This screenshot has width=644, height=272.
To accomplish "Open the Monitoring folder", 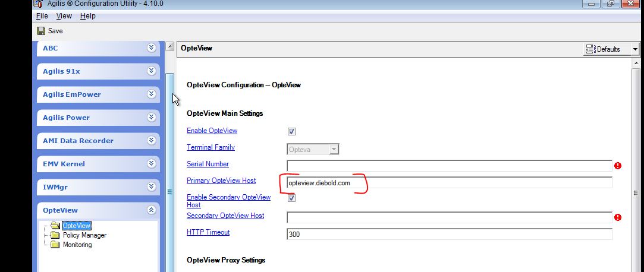I will [x=77, y=245].
